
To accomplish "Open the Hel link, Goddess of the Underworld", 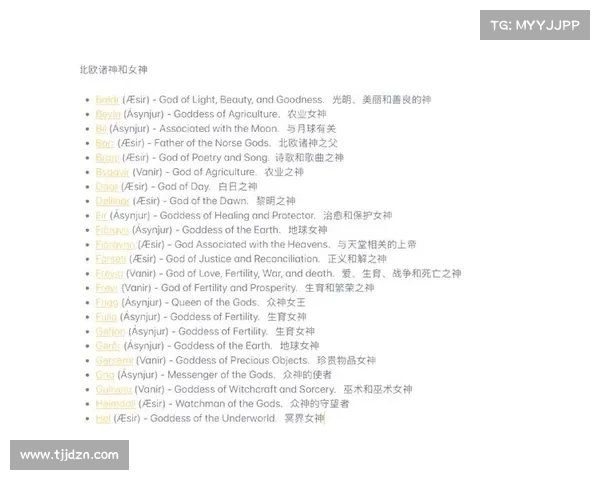I will [103, 419].
